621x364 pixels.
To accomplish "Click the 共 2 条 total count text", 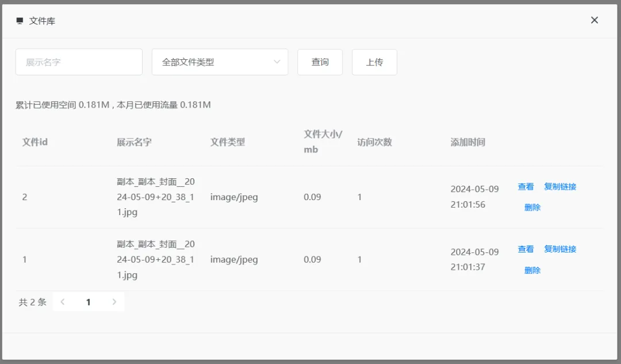I will pos(32,302).
